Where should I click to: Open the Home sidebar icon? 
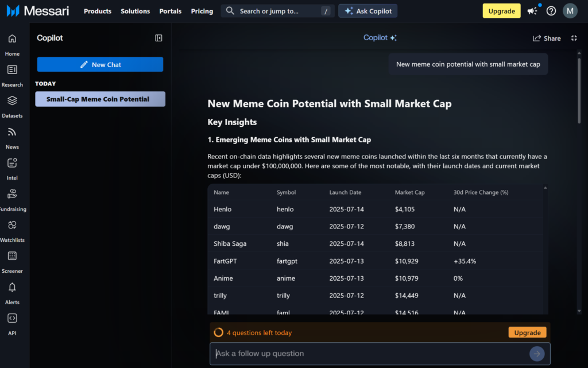coord(12,38)
